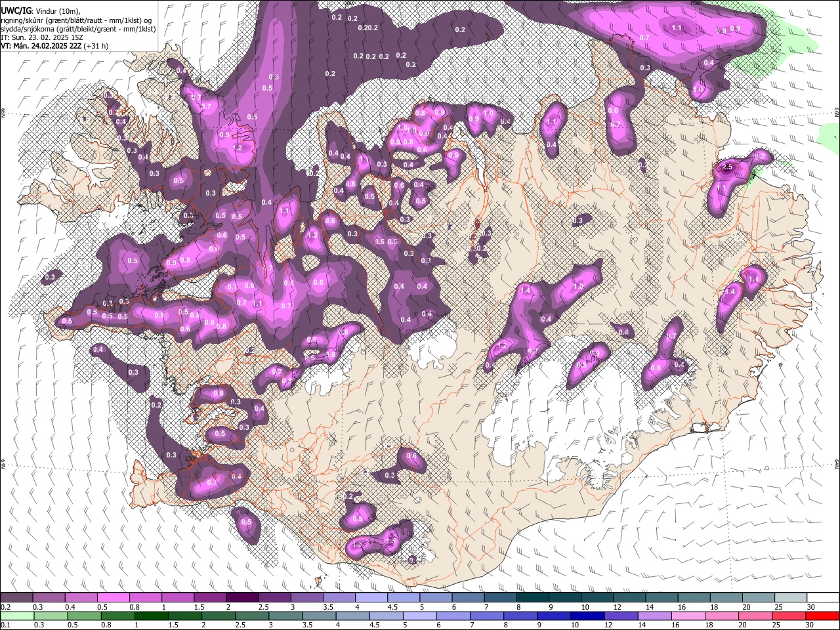
Task: Click the '0.2' label at upper legend start
Action: pos(5,607)
